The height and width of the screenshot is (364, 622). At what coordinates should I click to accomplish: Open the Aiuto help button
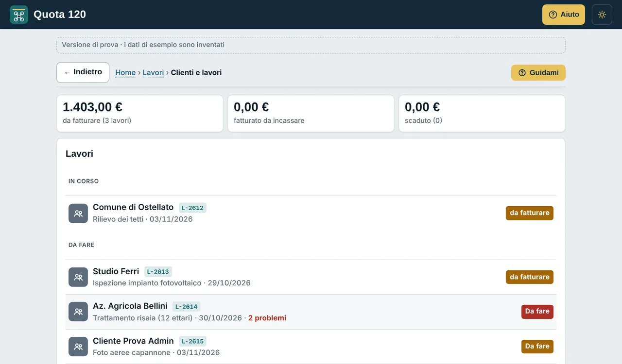pos(564,15)
